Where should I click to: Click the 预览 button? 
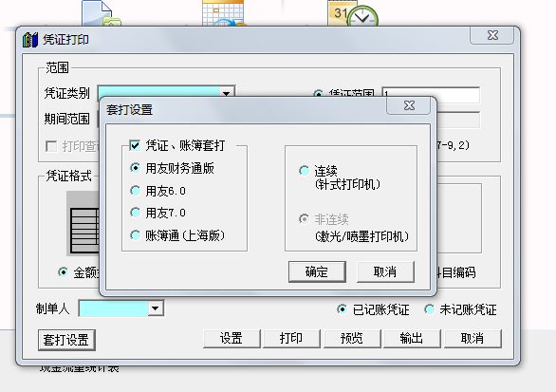[x=352, y=339]
